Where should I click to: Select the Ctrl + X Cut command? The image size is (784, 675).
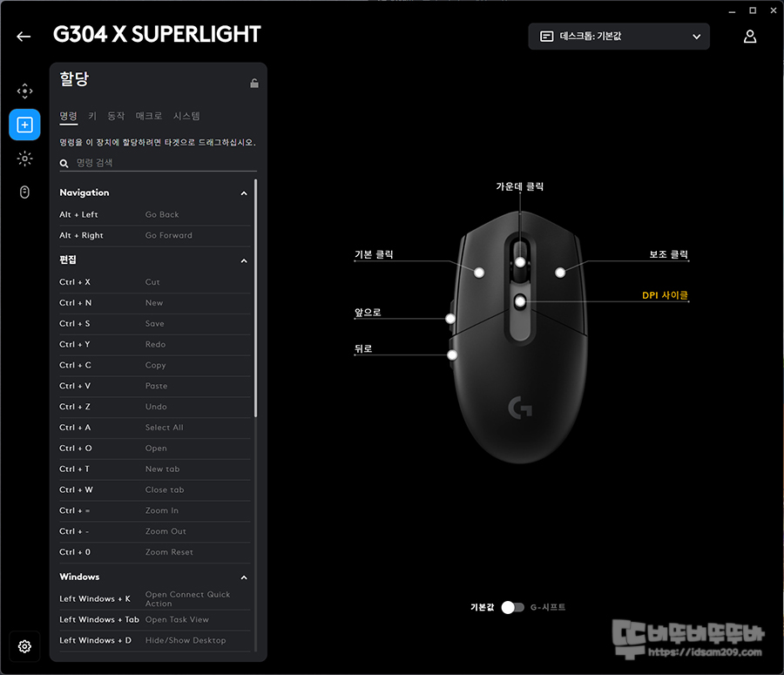pos(154,282)
